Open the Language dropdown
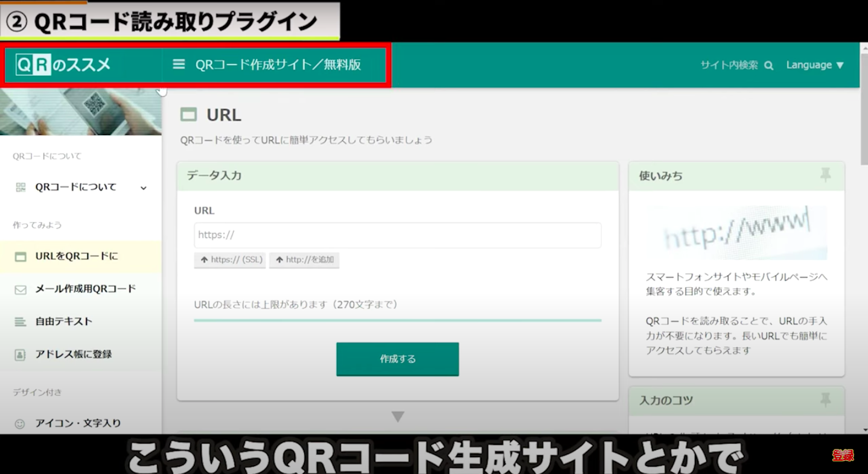 [x=814, y=65]
